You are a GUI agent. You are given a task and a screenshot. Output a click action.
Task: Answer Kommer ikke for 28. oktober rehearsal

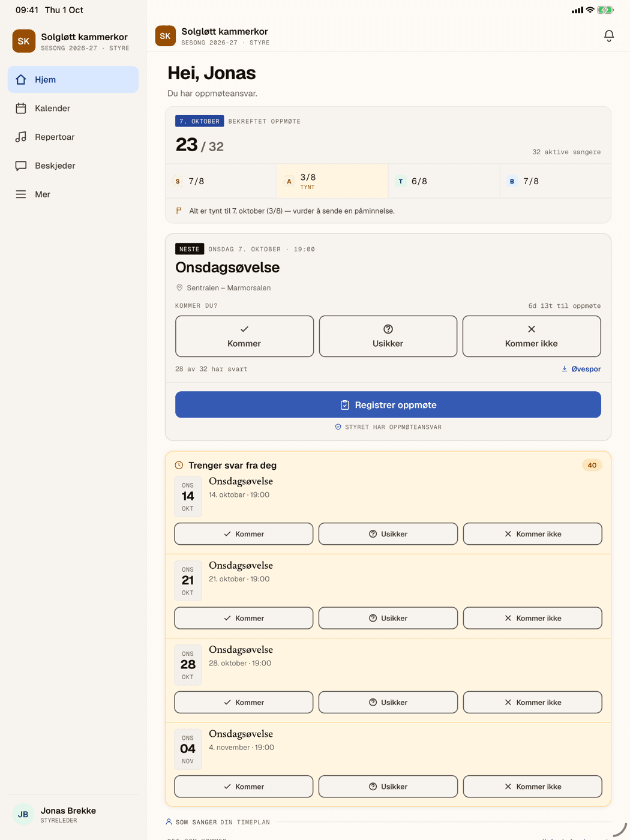pyautogui.click(x=533, y=702)
